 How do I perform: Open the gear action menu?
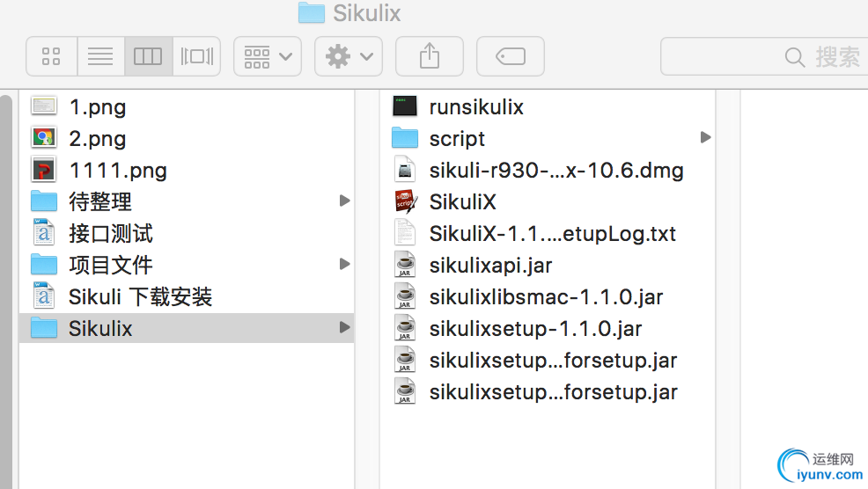click(x=349, y=56)
